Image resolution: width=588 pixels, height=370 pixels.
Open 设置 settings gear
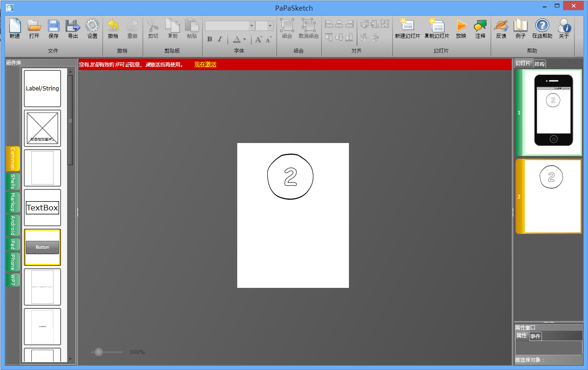[92, 29]
